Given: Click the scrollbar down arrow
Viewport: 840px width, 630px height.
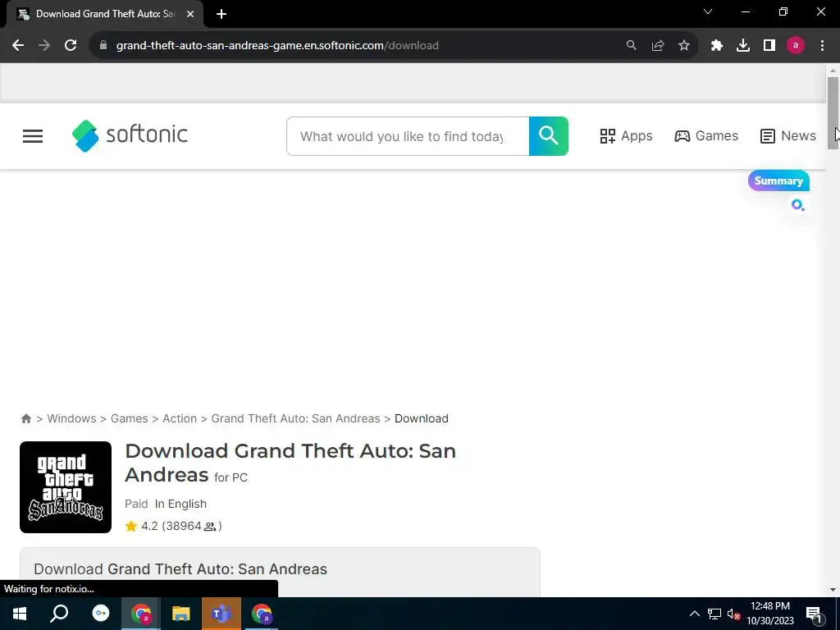Looking at the screenshot, I should click(x=833, y=590).
